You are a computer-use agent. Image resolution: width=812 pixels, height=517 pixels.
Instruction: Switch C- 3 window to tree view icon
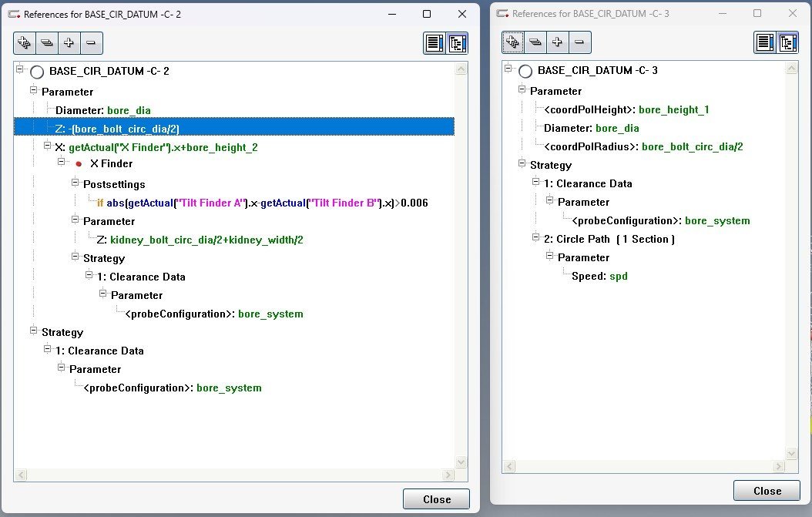coord(787,42)
